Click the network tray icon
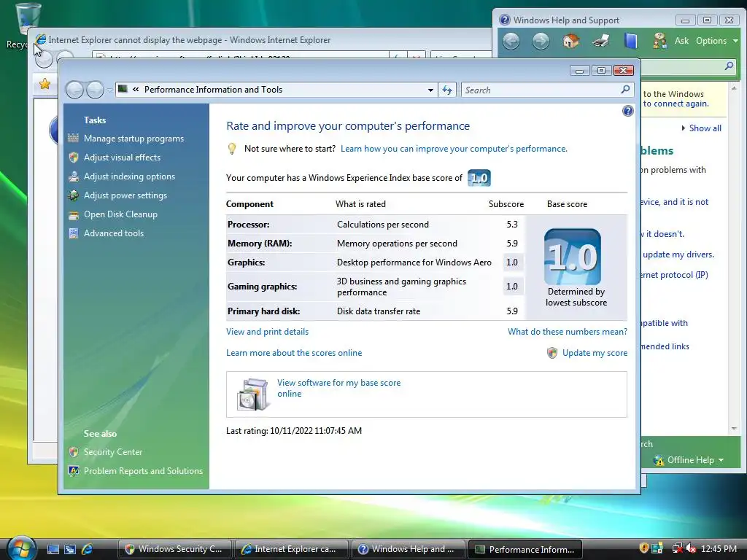The width and height of the screenshot is (747, 560). 676,548
